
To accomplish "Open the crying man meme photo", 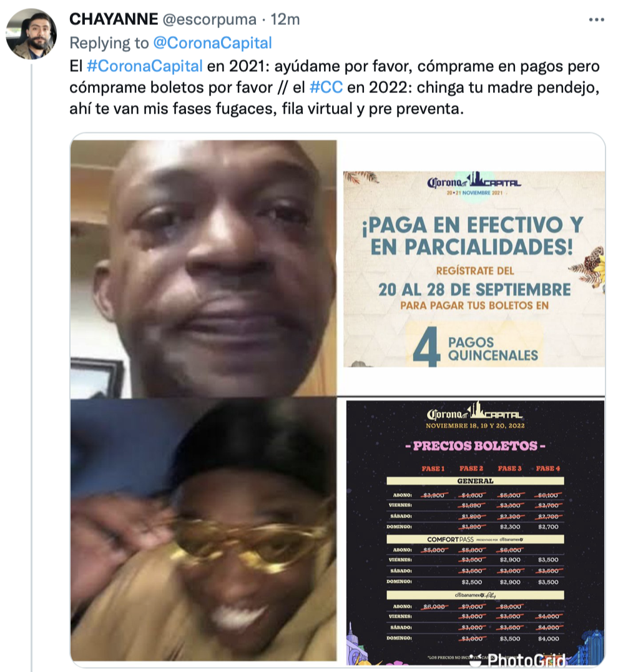I will (204, 269).
